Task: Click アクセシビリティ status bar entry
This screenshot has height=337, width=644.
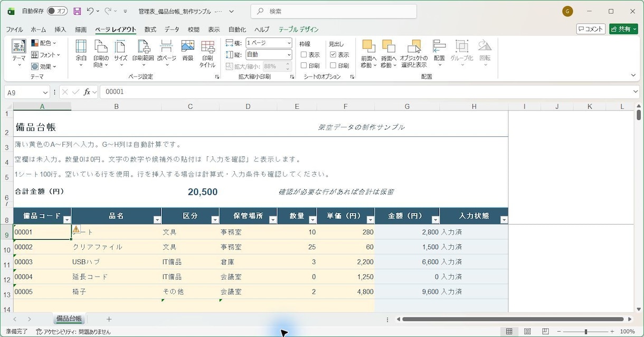Action: (x=73, y=332)
